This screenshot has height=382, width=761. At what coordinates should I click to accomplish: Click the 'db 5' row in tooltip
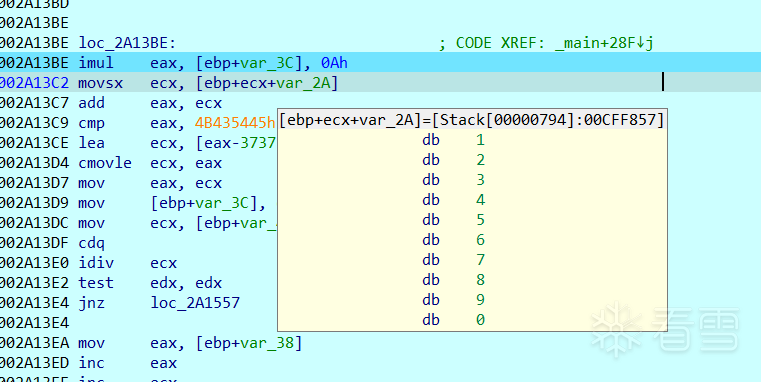pyautogui.click(x=454, y=220)
